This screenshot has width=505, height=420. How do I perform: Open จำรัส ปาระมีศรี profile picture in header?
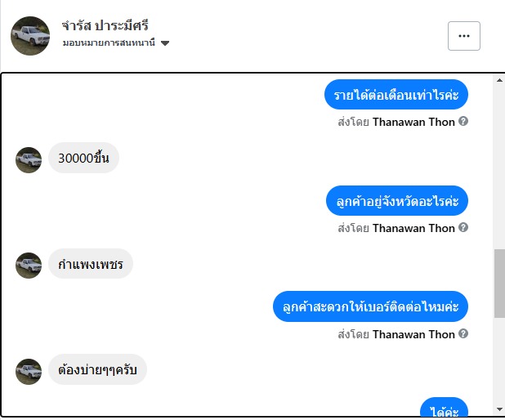[30, 36]
